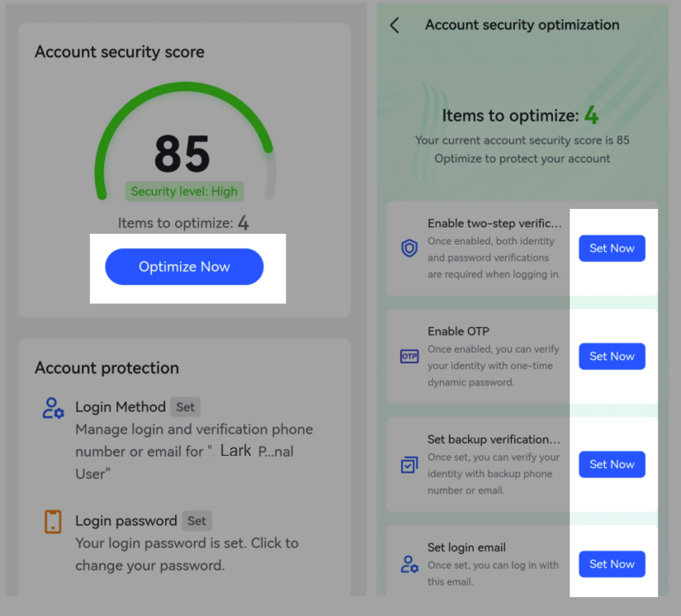This screenshot has height=616, width=681.
Task: Click Set Now for Enable OTP
Action: tap(612, 356)
